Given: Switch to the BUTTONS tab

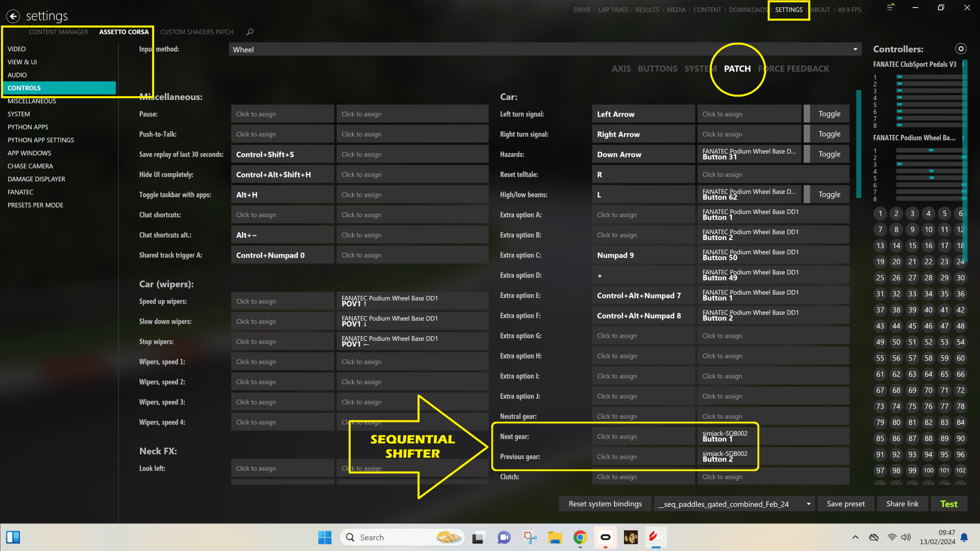Looking at the screenshot, I should coord(657,68).
